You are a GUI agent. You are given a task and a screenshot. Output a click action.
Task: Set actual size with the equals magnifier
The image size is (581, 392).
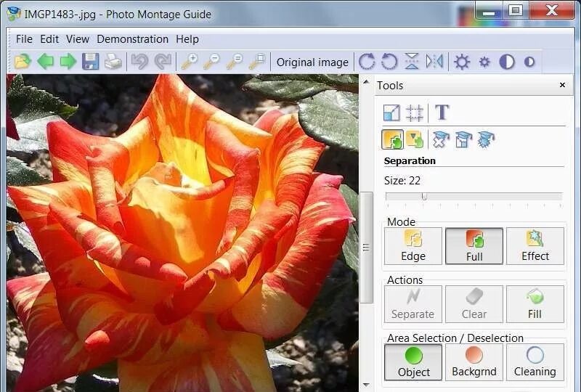tap(235, 62)
